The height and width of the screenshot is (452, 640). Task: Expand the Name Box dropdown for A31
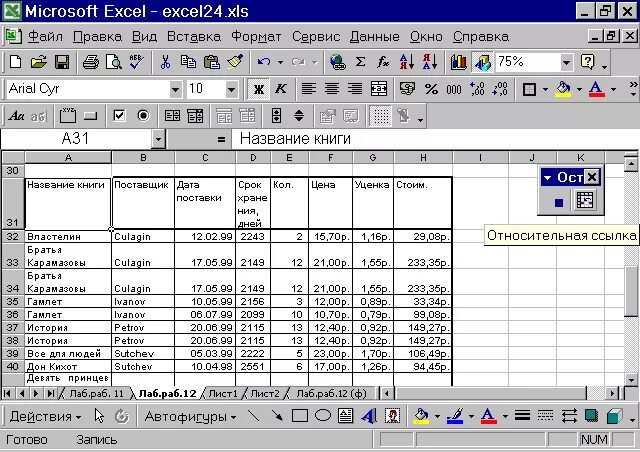158,139
